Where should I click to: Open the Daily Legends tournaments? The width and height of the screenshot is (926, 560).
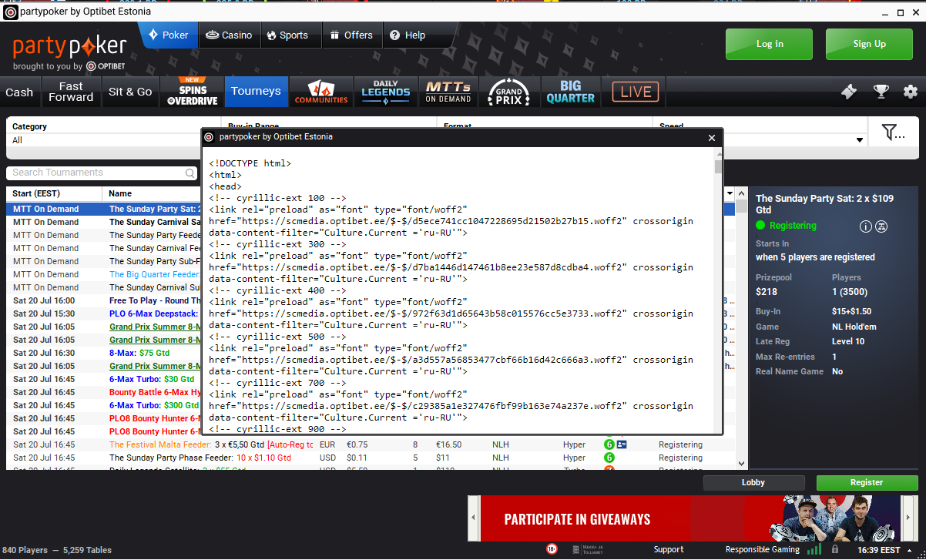tap(386, 92)
